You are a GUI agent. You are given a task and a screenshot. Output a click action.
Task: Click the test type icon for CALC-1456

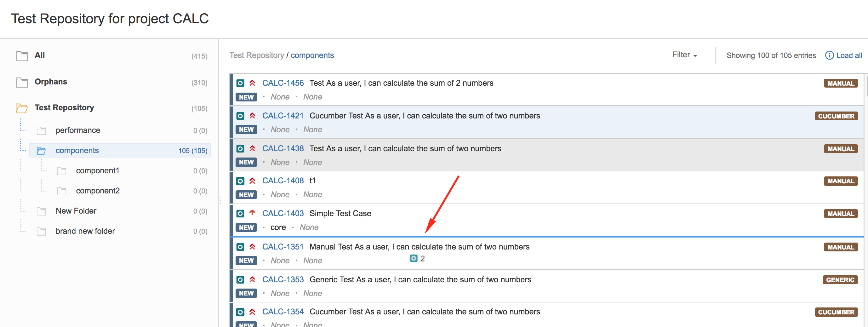pos(240,83)
